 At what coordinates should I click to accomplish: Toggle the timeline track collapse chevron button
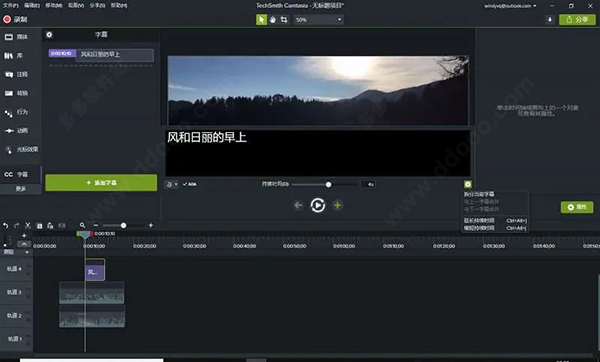tap(24, 244)
